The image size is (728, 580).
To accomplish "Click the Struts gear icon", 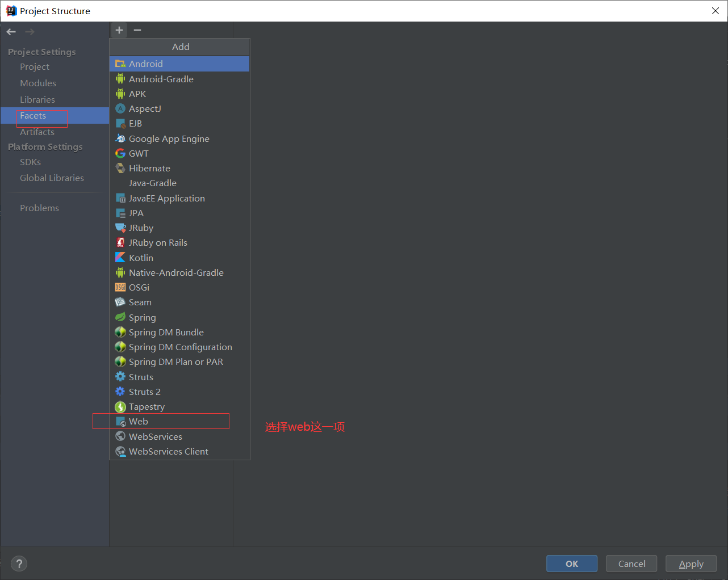I will tap(120, 377).
